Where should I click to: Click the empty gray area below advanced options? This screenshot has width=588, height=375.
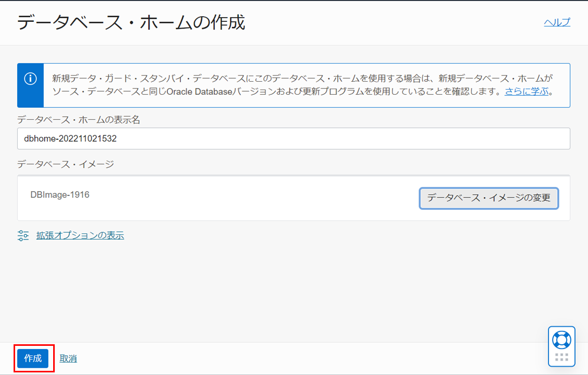pyautogui.click(x=292, y=292)
